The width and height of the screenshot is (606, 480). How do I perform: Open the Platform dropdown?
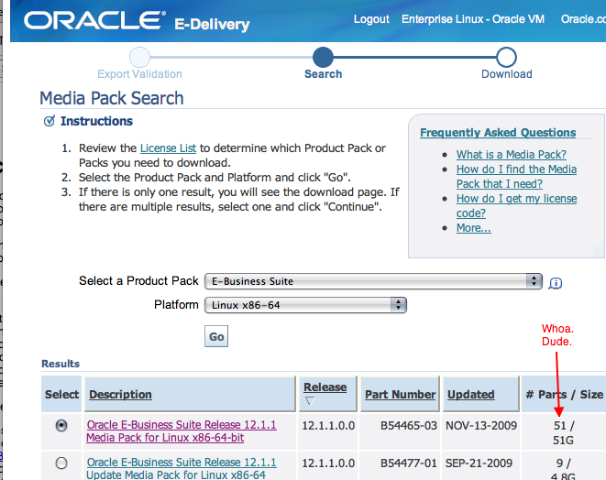(x=305, y=305)
